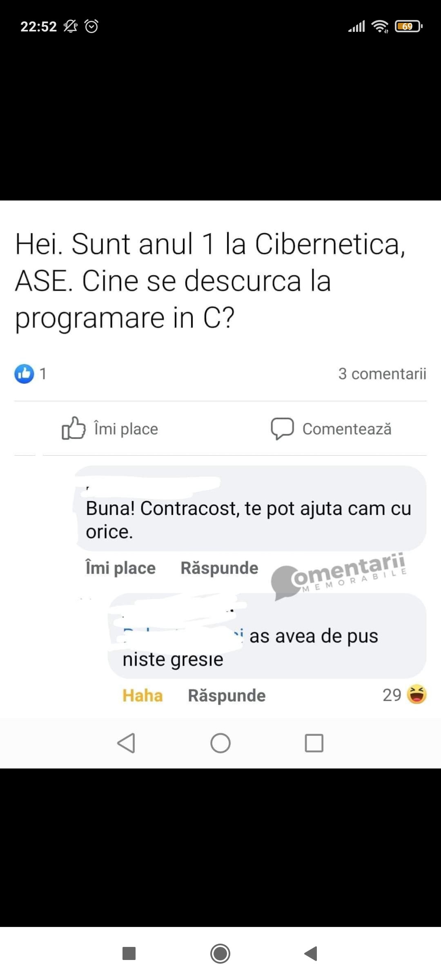Tap the battery indicator in status bar
Image resolution: width=441 pixels, height=980 pixels.
408,27
